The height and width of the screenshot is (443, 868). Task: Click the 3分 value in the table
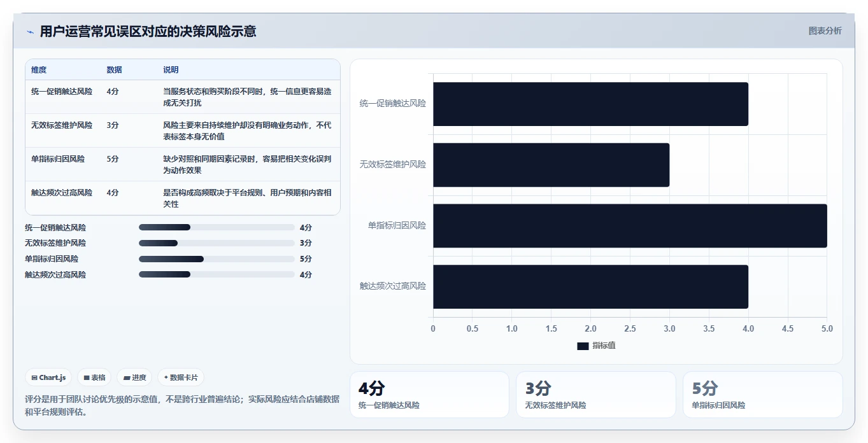[x=113, y=125]
